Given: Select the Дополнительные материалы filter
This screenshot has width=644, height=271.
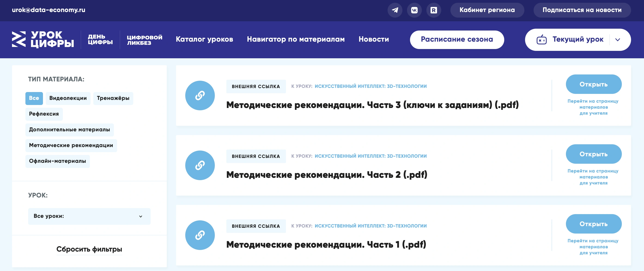Looking at the screenshot, I should click(x=70, y=130).
